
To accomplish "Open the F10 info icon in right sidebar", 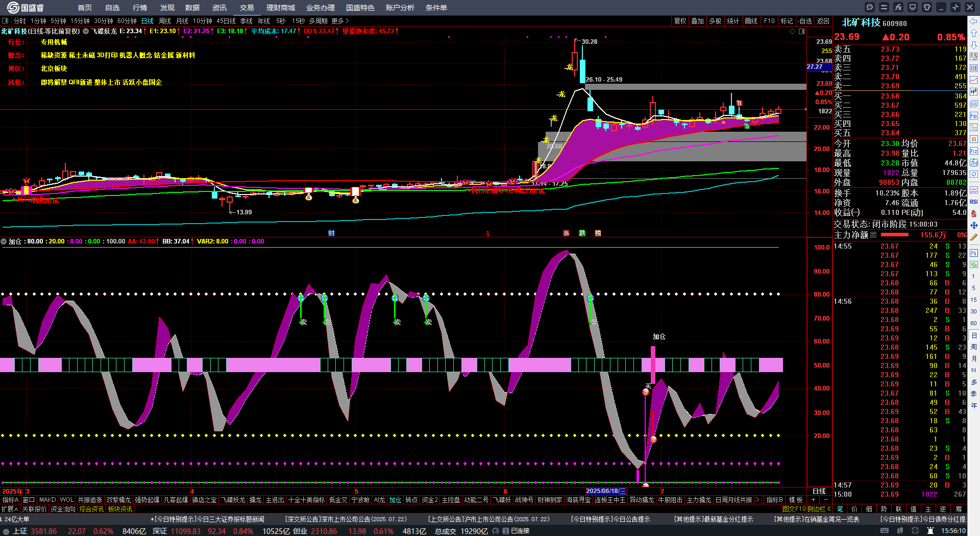I will click(974, 116).
